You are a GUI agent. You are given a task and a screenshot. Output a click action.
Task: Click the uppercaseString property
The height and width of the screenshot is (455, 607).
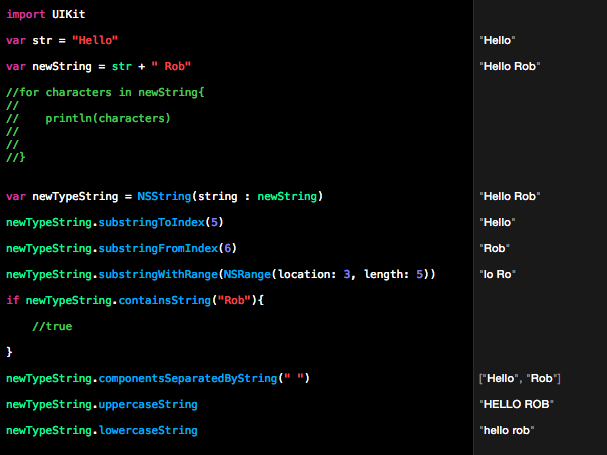click(x=148, y=404)
